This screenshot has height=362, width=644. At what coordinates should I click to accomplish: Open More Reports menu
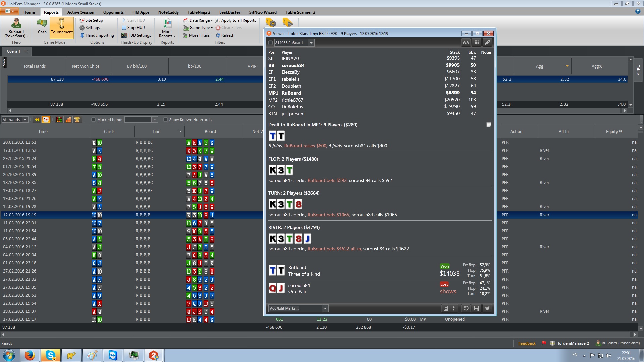tap(167, 28)
